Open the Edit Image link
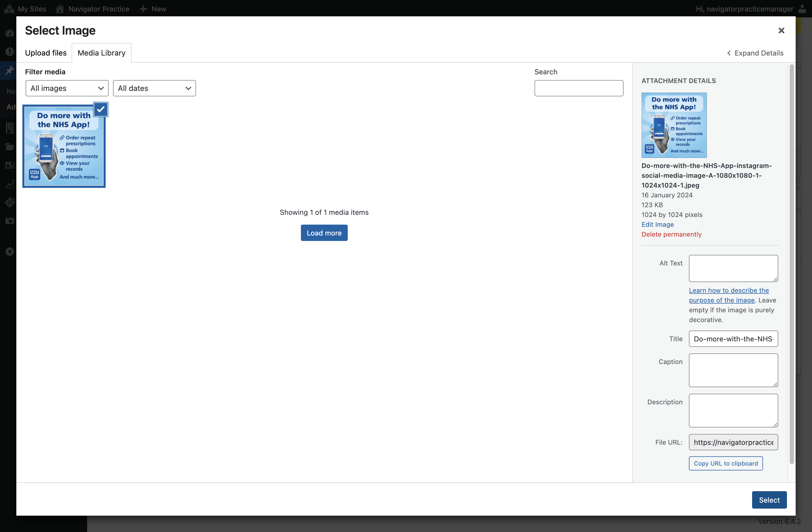The width and height of the screenshot is (812, 532). (657, 224)
